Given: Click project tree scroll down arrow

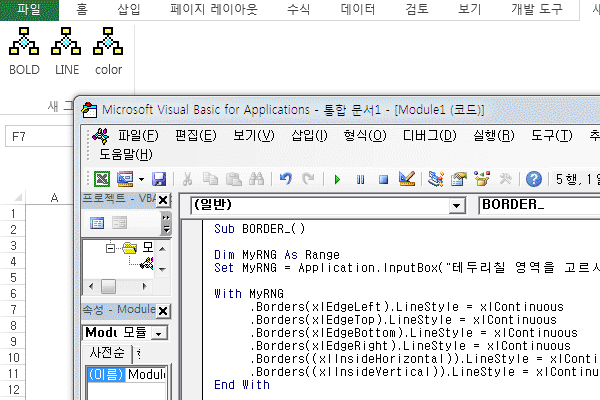Looking at the screenshot, I should [x=162, y=270].
